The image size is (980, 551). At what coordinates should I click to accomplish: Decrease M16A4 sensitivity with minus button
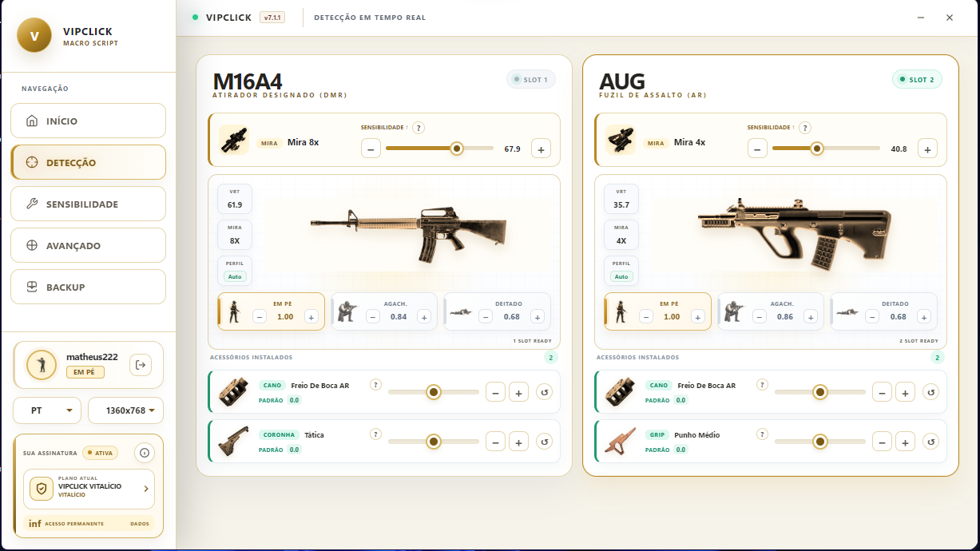click(371, 149)
